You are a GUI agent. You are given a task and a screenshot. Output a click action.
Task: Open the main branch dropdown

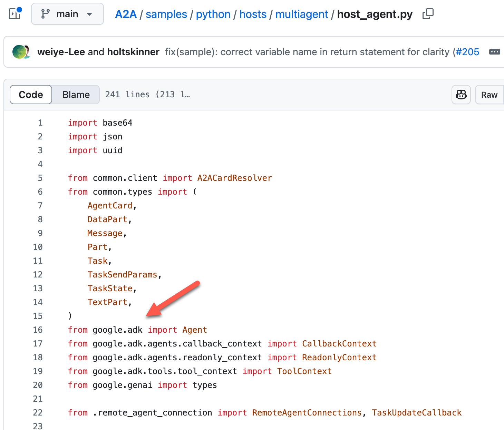click(x=67, y=14)
